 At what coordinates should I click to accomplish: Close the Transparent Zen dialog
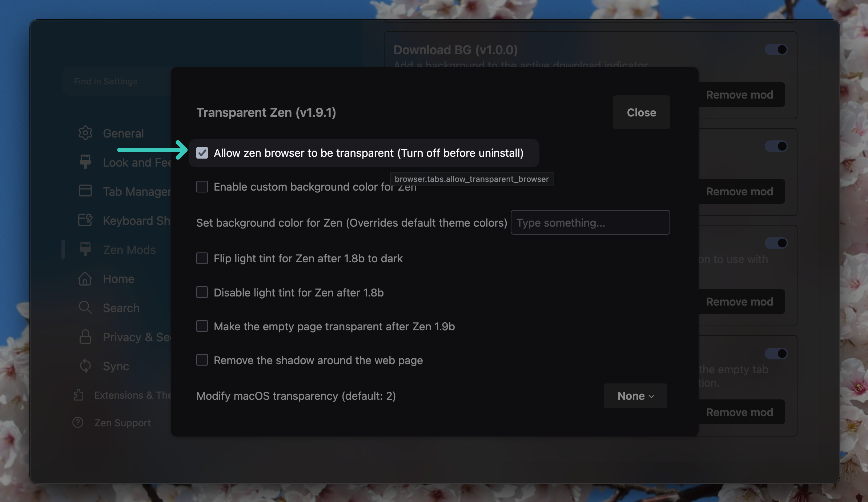pos(641,112)
